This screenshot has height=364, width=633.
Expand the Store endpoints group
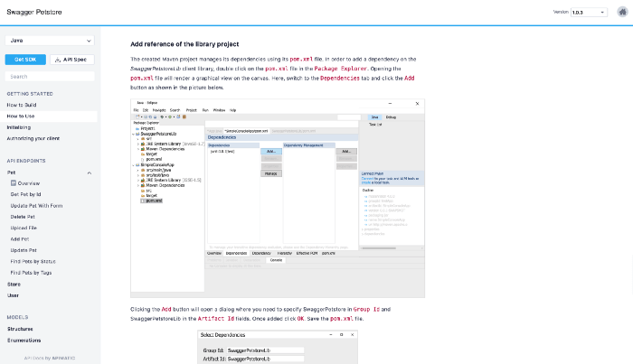(14, 285)
